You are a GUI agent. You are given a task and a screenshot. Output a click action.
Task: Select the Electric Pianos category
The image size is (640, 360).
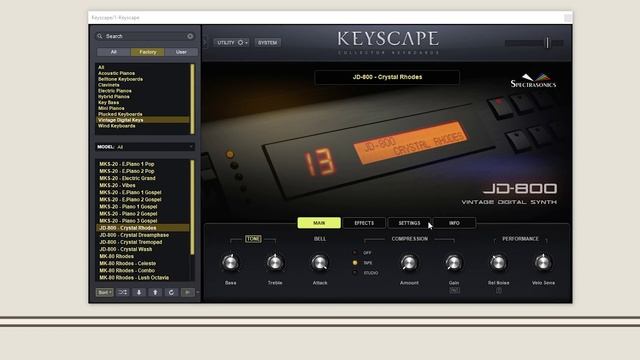pos(143,91)
